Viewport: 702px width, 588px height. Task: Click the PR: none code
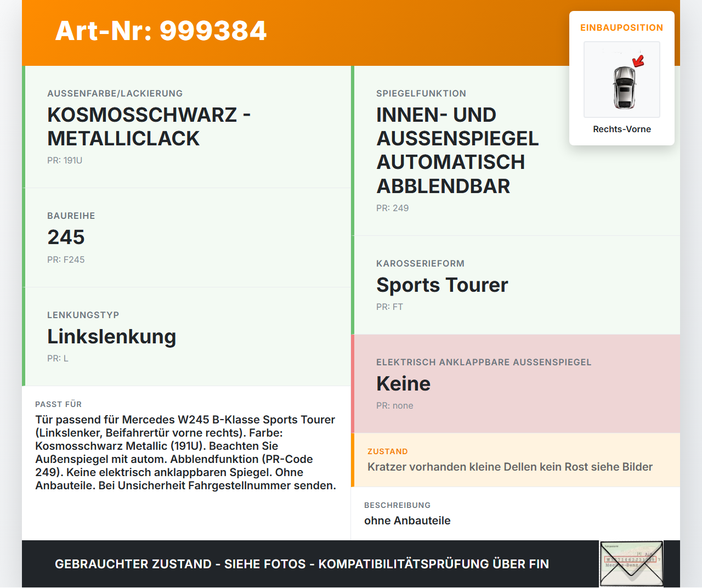tap(395, 405)
